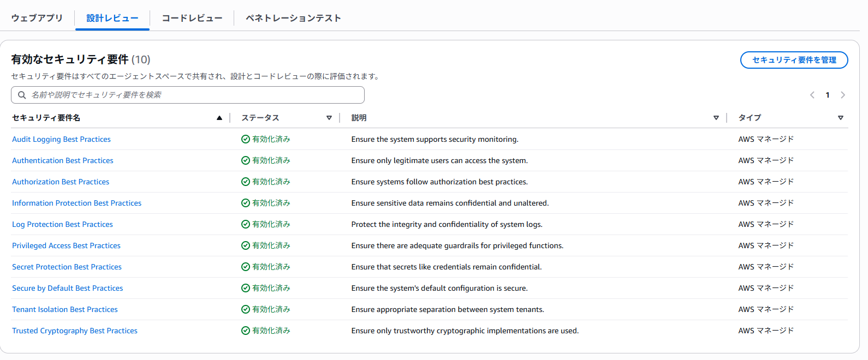Screen dimensions: 868x360
Task: Click 'Ensure the system's default configuration is secure.'
Action: pyautogui.click(x=439, y=288)
